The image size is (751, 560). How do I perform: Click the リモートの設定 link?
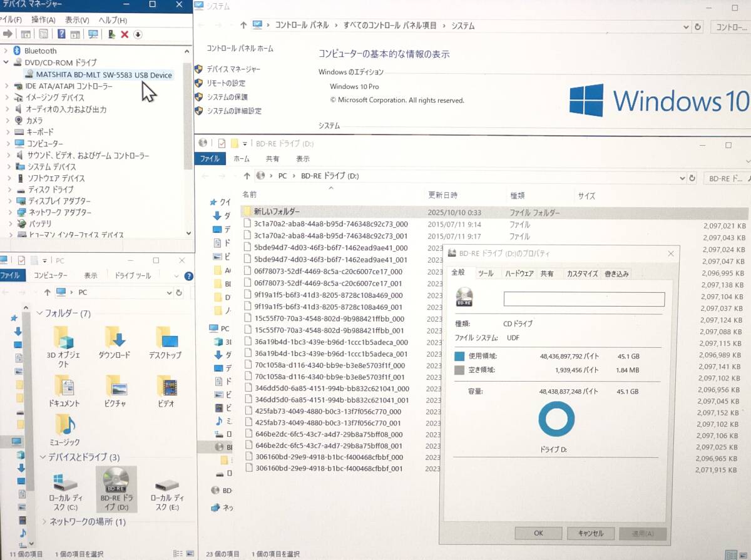(x=226, y=83)
